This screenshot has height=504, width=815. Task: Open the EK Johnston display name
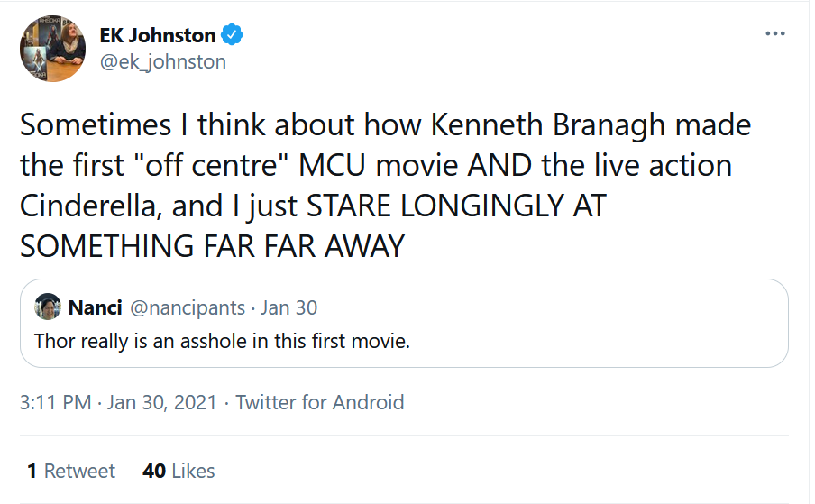tap(158, 36)
